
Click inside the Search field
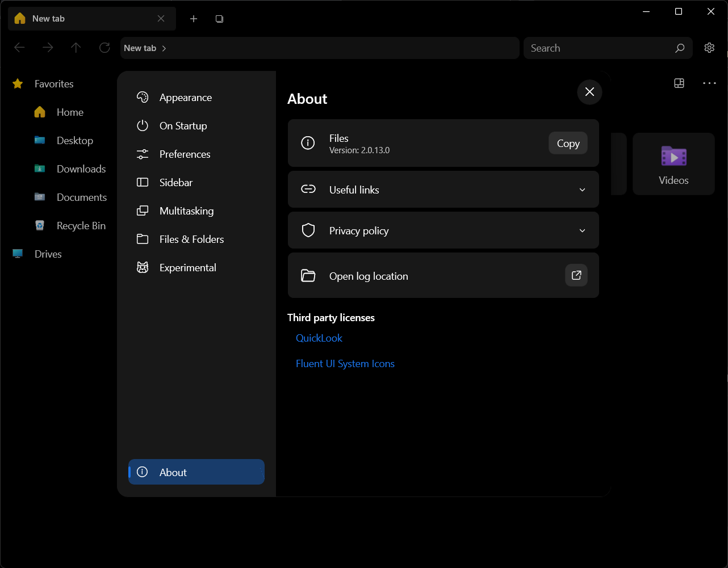[596, 48]
